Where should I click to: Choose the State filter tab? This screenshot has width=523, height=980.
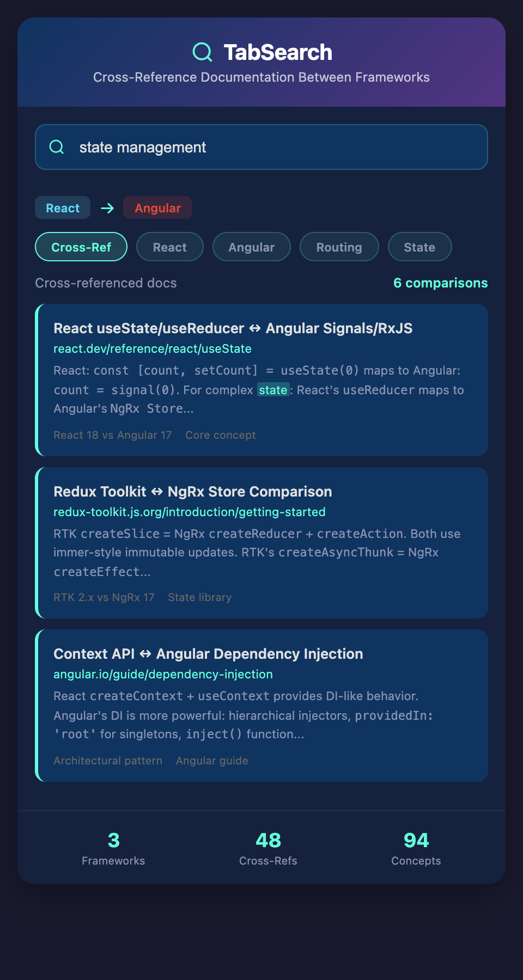click(419, 247)
